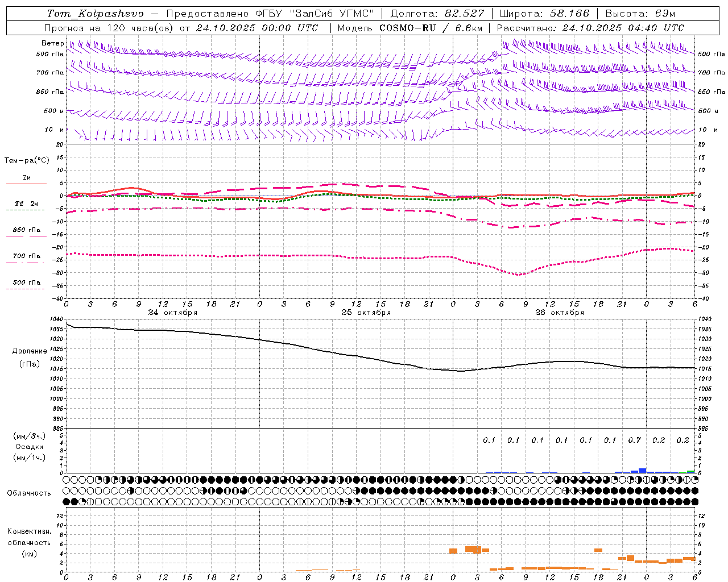Click the forecast start time 24.10.2025 00:00 UTC
This screenshot has width=728, height=582.
click(257, 28)
